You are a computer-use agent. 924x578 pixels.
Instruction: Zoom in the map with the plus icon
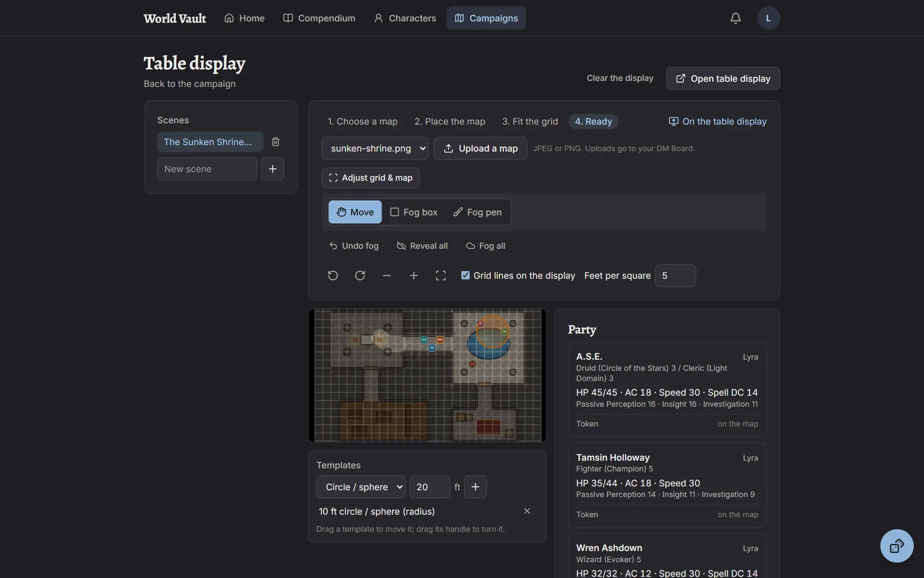click(x=414, y=275)
